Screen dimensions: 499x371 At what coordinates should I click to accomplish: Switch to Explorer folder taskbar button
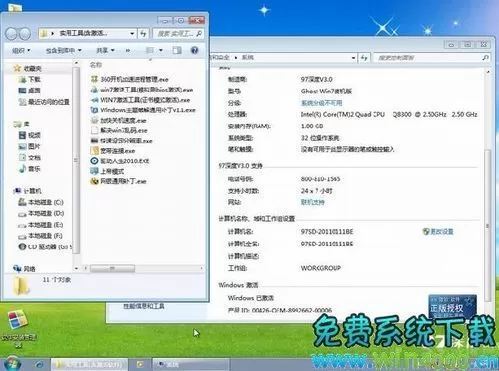(x=89, y=364)
